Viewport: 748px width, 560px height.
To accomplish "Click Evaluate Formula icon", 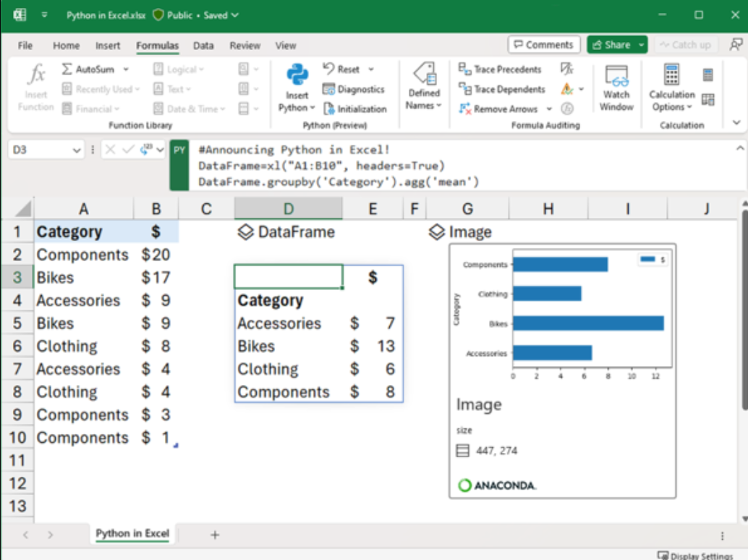I will (x=566, y=109).
